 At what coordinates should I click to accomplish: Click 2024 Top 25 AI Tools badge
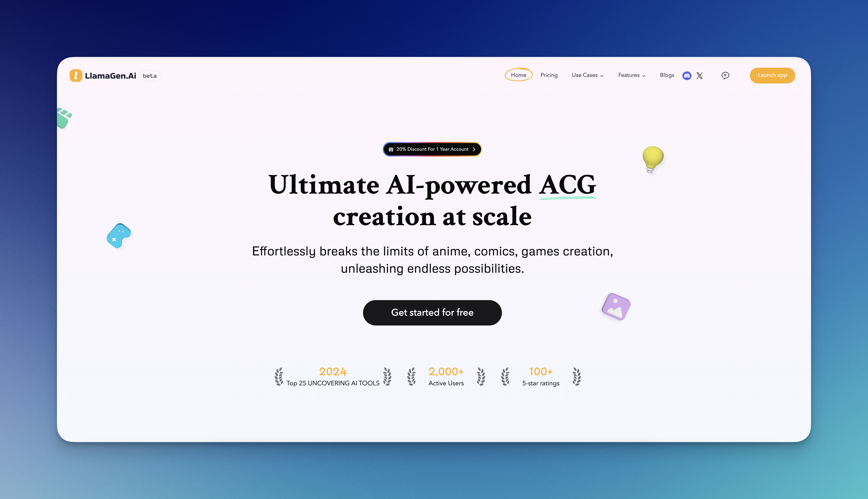(x=333, y=376)
